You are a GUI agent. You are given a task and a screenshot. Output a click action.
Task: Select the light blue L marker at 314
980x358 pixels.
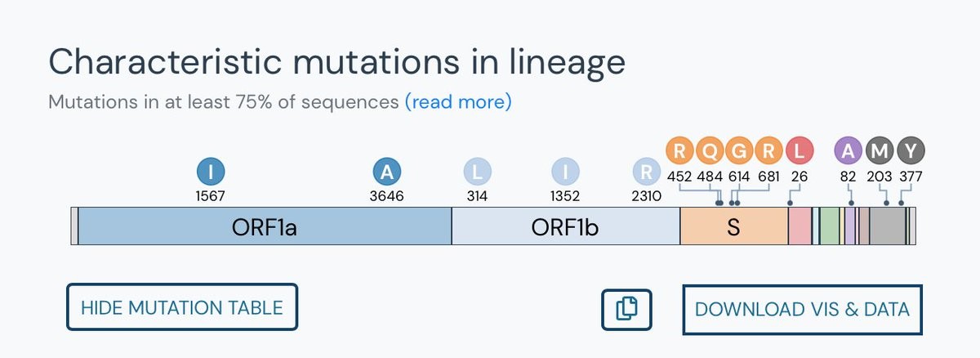point(478,172)
